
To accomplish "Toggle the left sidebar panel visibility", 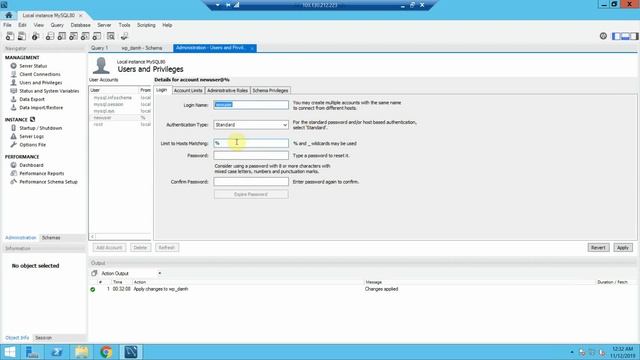I will tap(616, 36).
